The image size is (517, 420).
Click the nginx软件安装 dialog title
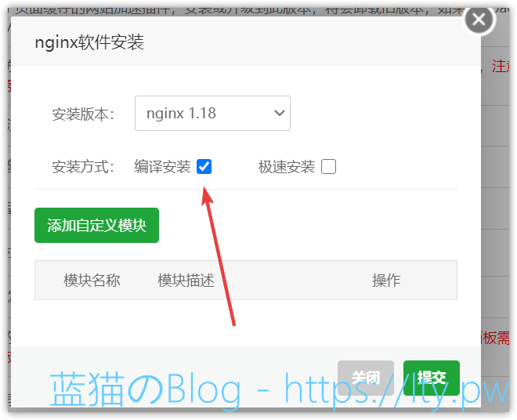(x=89, y=43)
